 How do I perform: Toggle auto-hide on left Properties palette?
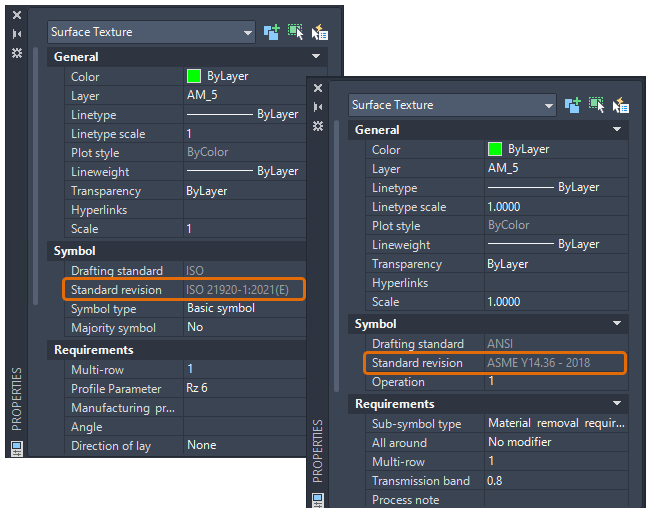(x=17, y=34)
